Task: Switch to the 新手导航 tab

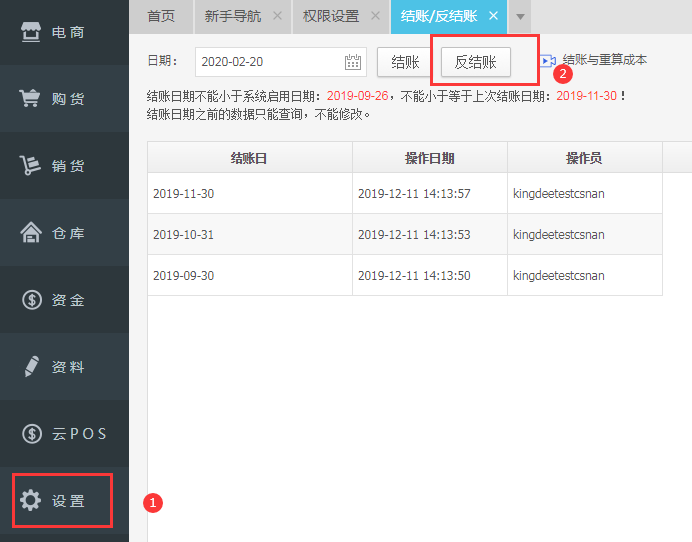Action: [232, 16]
